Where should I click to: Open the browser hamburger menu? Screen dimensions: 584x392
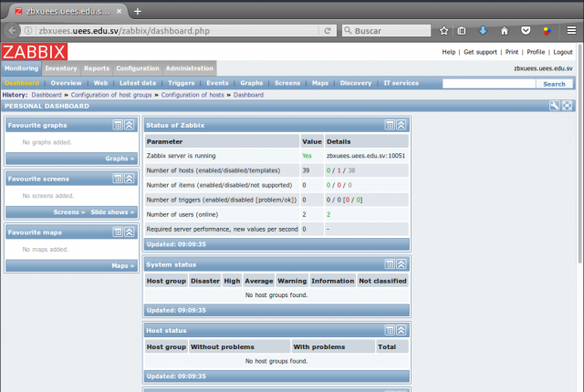(x=571, y=30)
